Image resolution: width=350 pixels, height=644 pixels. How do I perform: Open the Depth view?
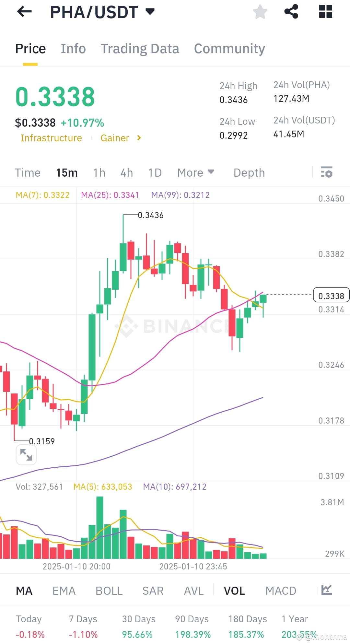(249, 172)
